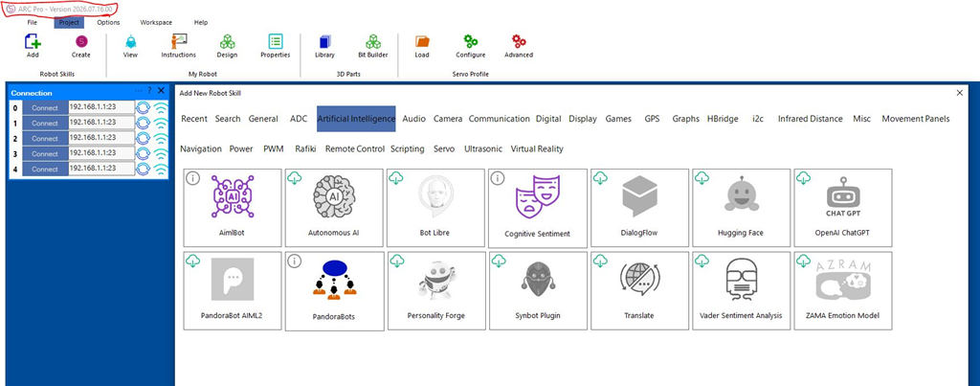Click the address field for connection 4
The image size is (980, 386).
101,169
